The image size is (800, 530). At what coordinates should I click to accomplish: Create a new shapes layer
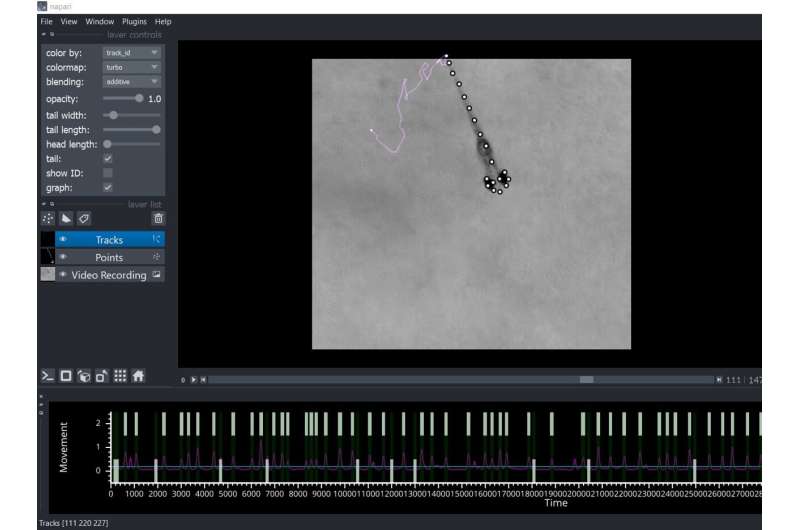66,219
